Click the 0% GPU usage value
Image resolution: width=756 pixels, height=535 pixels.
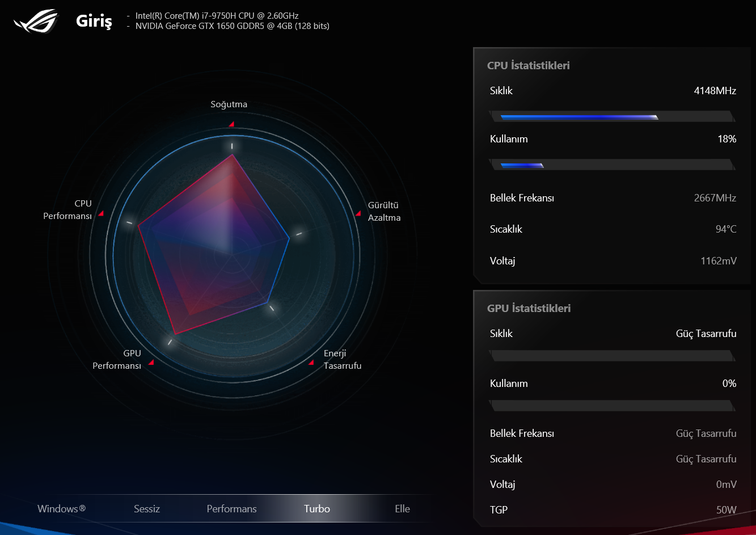coord(729,384)
